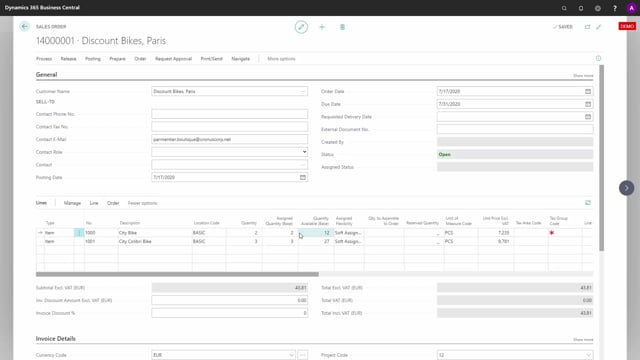Create new document with the plus icon
640x360 pixels.
click(322, 27)
